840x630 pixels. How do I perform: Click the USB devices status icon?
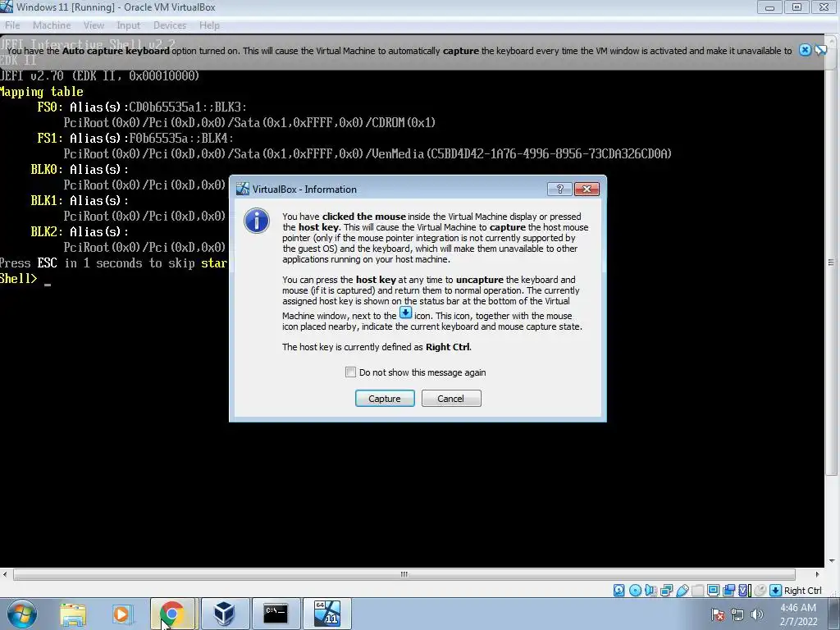click(x=682, y=591)
